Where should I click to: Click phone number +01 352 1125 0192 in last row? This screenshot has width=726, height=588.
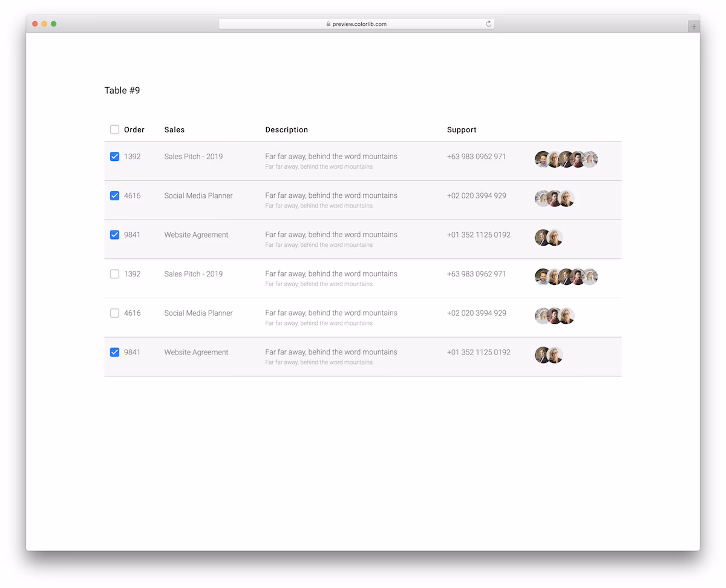coord(479,352)
